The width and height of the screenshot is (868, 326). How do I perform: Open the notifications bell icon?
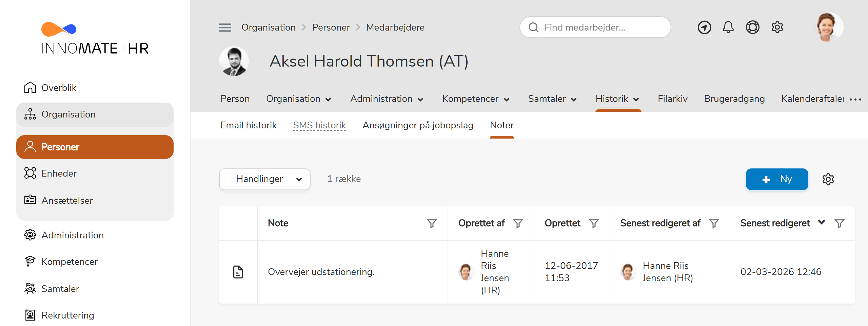pyautogui.click(x=728, y=27)
